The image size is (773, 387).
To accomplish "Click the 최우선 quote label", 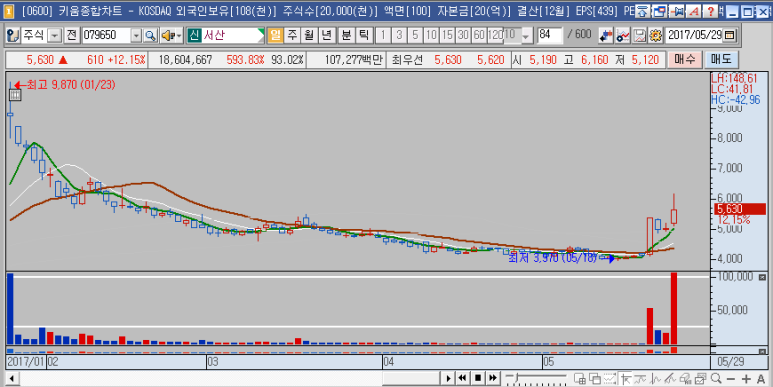I will (407, 60).
